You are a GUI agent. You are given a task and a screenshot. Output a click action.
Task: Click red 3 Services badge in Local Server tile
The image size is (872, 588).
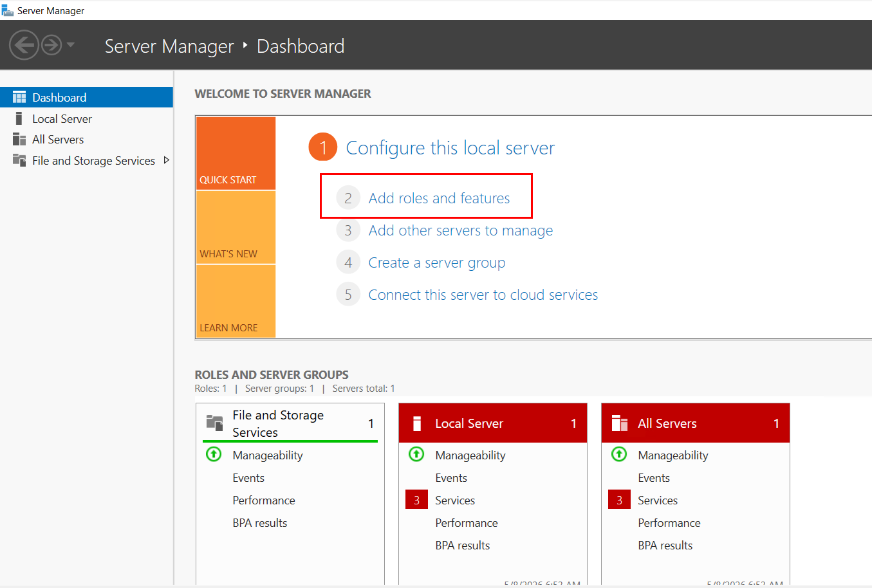coord(416,500)
